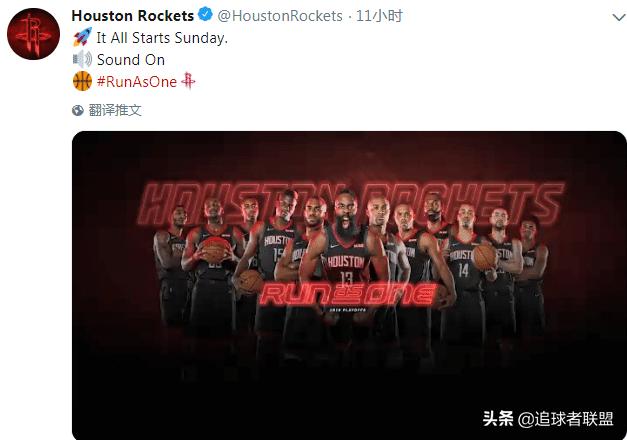Open the Houston Rockets profile avatar
This screenshot has height=440, width=627.
click(33, 34)
